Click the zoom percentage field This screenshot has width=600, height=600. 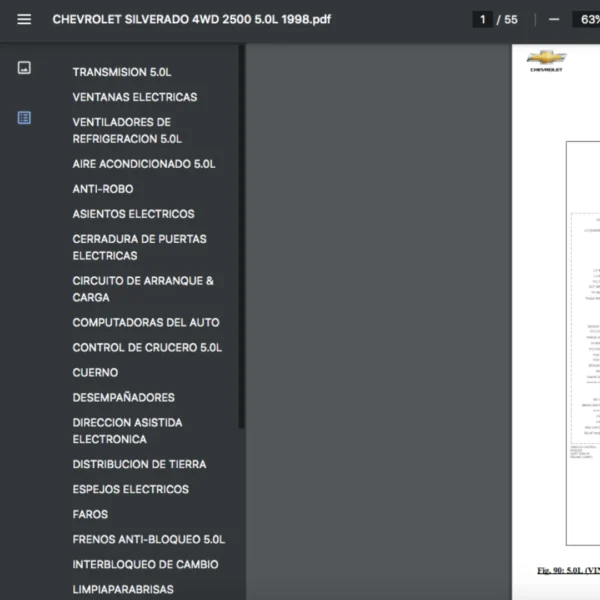point(586,19)
